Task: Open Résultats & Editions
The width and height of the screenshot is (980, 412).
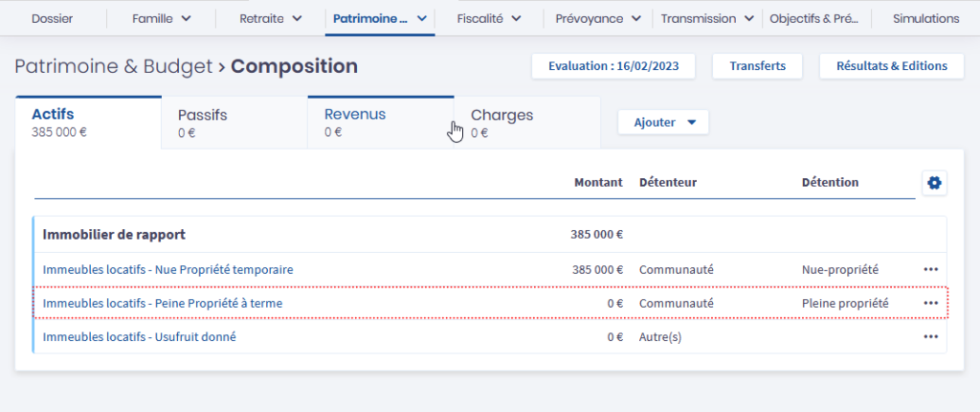Action: click(891, 66)
